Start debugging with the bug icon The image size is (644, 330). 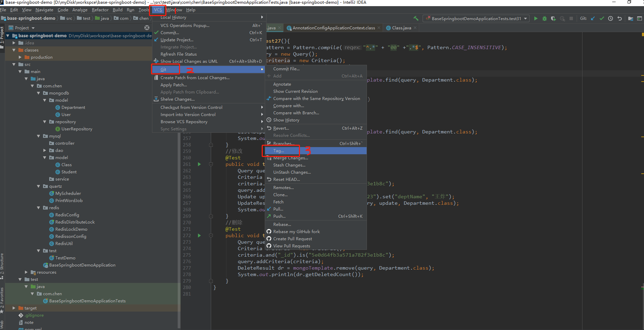545,18
